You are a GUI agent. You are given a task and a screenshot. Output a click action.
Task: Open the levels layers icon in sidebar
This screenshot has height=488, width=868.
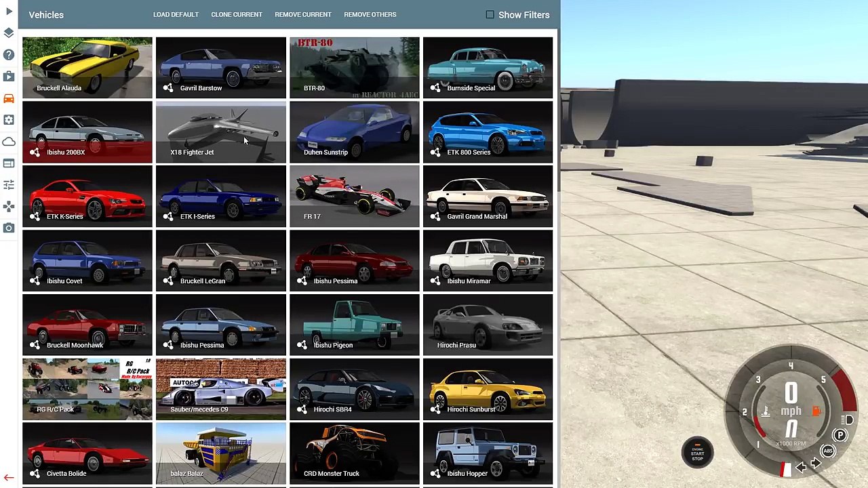[9, 33]
